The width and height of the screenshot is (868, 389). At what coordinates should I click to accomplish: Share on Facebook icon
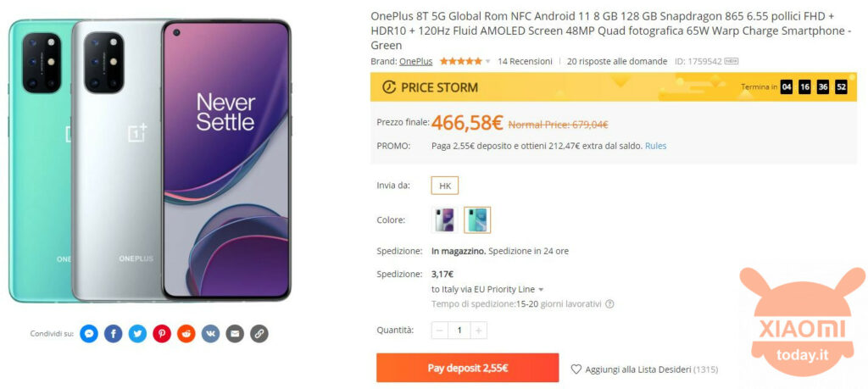click(113, 334)
